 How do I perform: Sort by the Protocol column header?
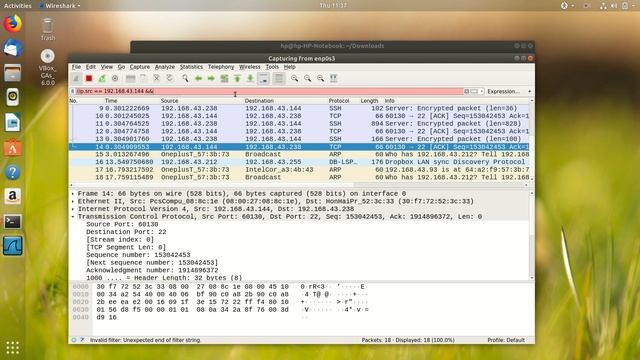[x=339, y=101]
